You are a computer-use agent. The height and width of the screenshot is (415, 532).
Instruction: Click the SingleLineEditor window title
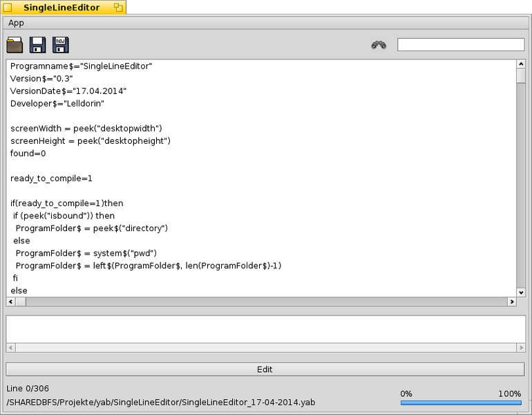(x=61, y=8)
